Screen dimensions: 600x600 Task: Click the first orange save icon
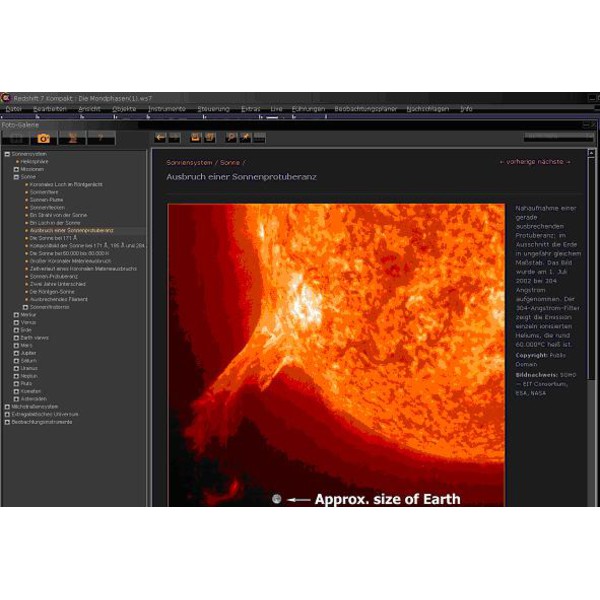pos(195,138)
